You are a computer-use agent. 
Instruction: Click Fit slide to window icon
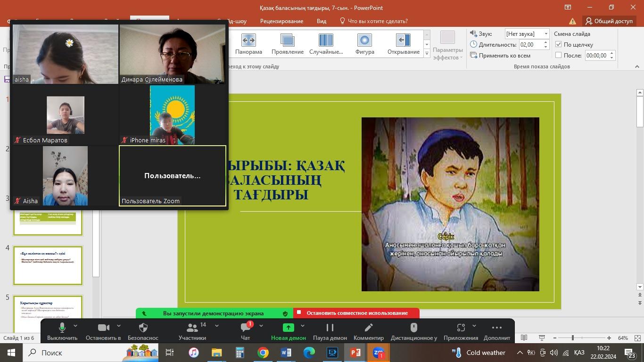pos(637,338)
